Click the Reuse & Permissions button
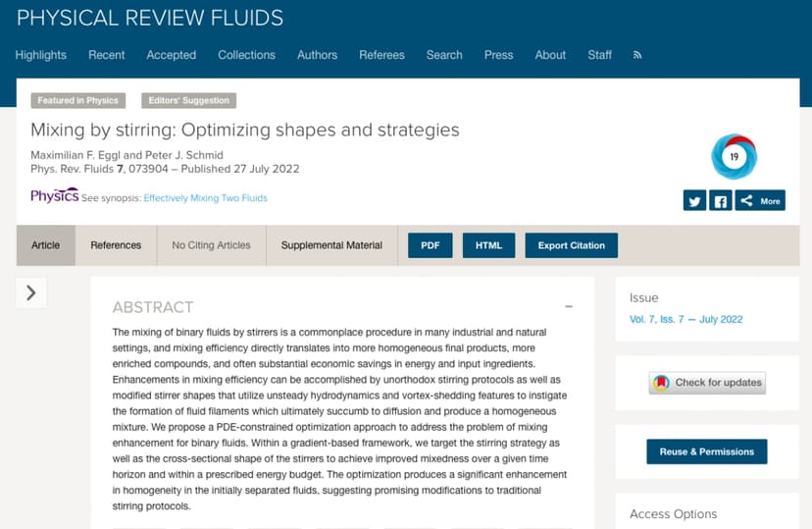This screenshot has width=812, height=529. (x=706, y=451)
